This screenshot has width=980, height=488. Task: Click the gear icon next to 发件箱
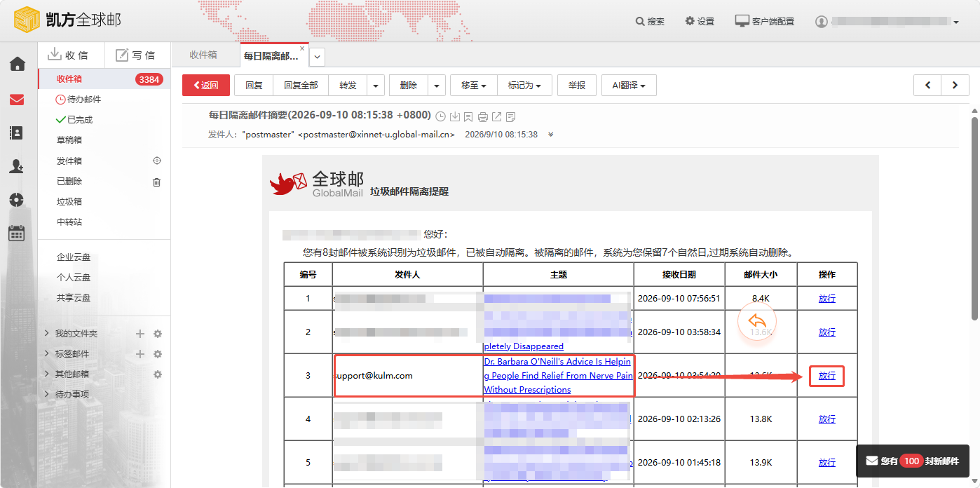point(157,161)
